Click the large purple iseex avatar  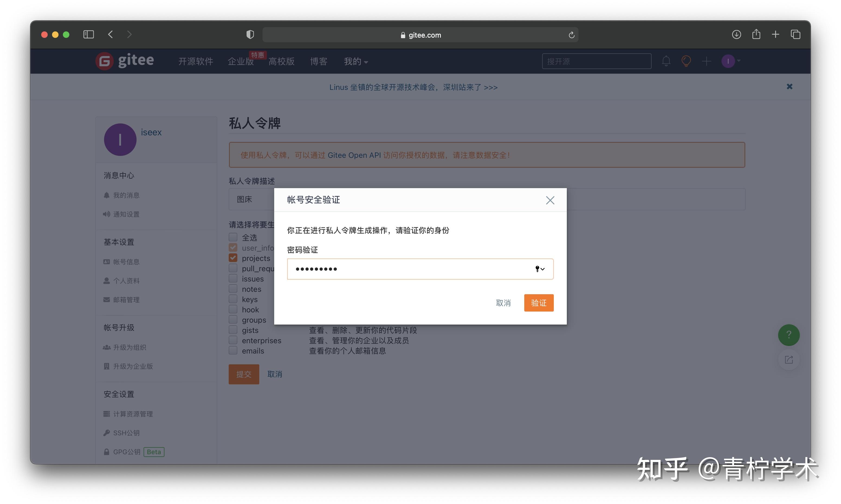[x=120, y=140]
